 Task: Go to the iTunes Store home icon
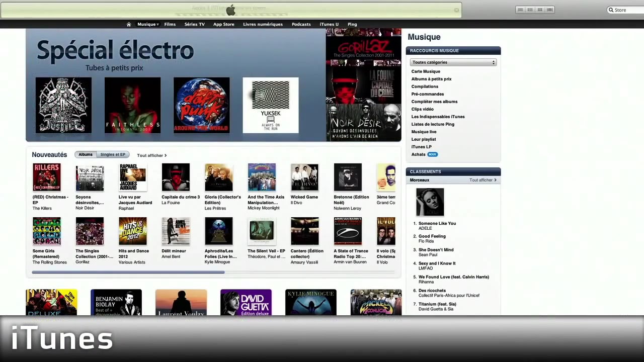pyautogui.click(x=129, y=24)
